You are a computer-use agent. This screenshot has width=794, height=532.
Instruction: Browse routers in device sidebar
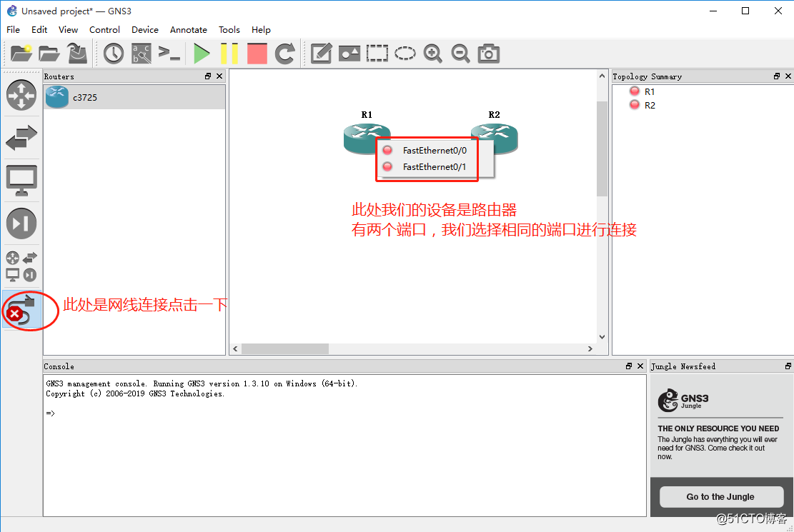[x=21, y=95]
